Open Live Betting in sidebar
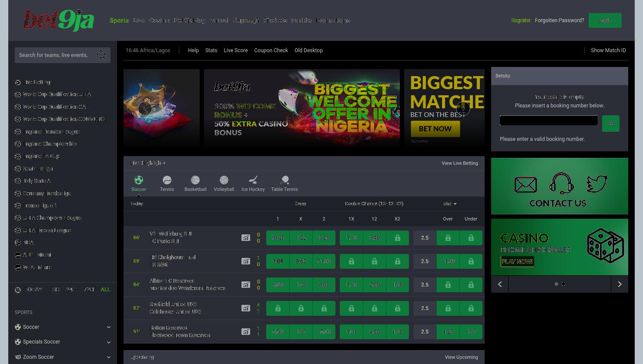The height and width of the screenshot is (364, 643). pos(37,82)
